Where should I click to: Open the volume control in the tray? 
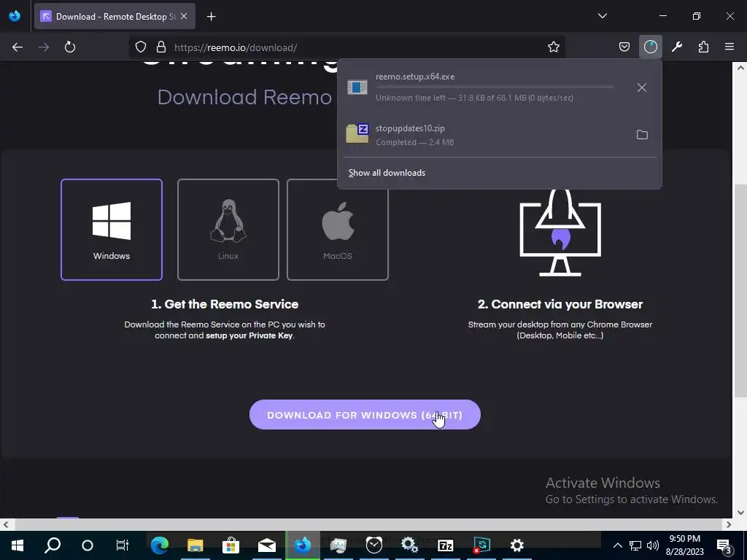[x=653, y=545]
